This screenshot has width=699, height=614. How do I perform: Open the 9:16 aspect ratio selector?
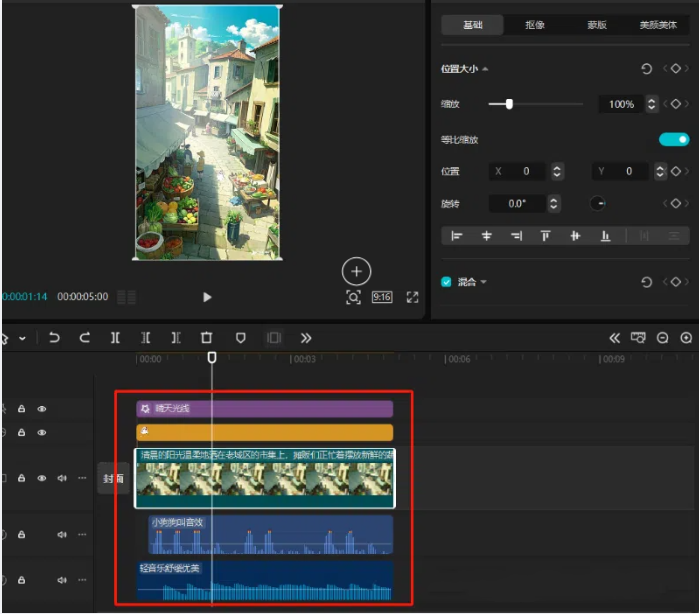point(382,297)
